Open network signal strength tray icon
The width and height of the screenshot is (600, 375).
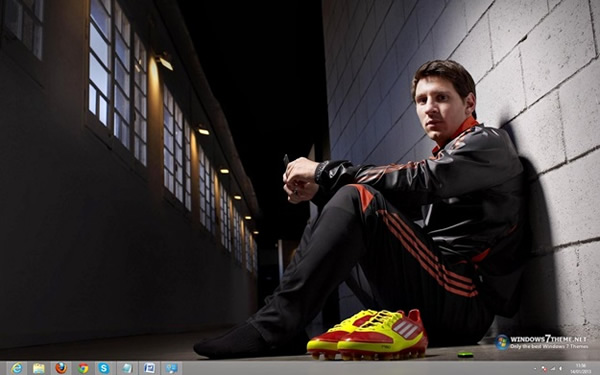(553, 369)
